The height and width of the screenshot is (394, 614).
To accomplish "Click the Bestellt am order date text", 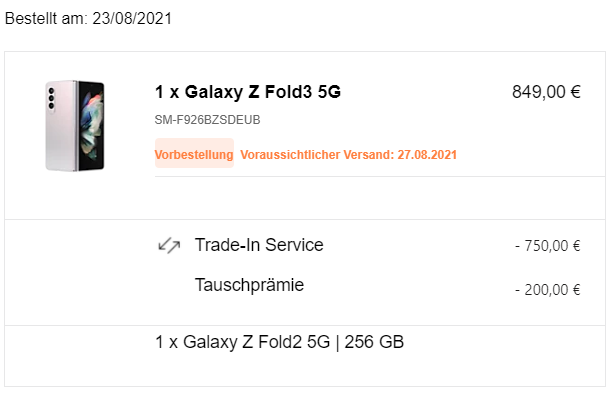I will (88, 18).
